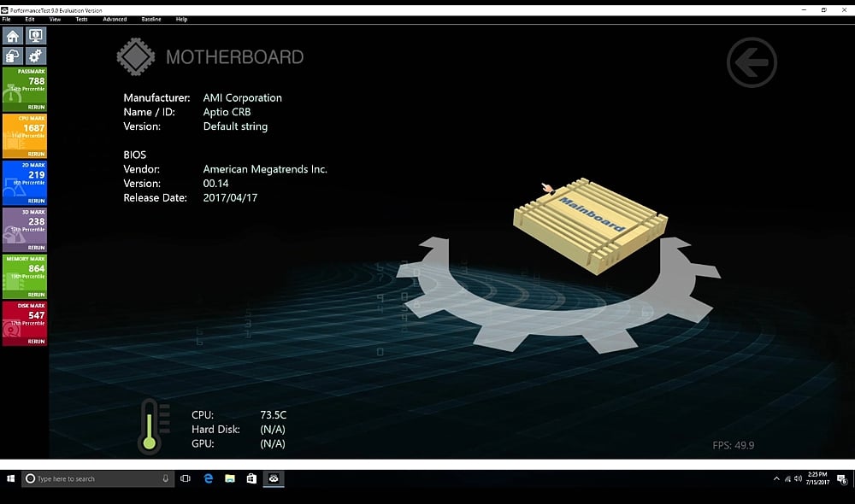Open the cloud baseline manager icon
The width and height of the screenshot is (855, 504).
pyautogui.click(x=13, y=56)
